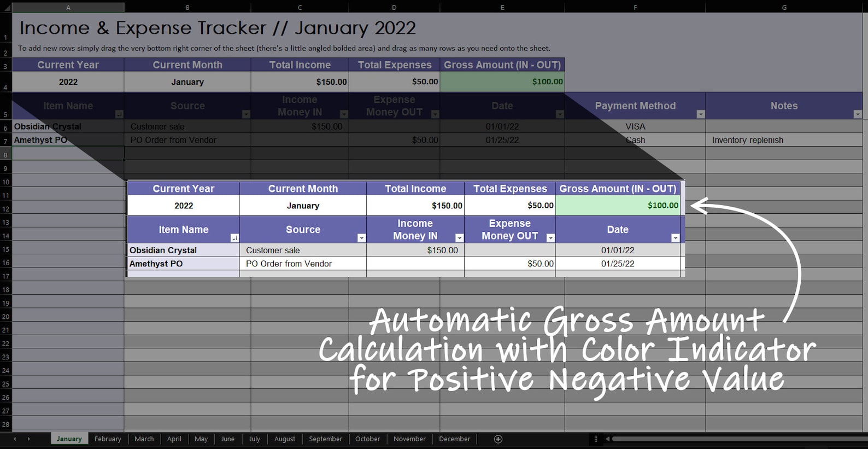
Task: Select the December sheet tab
Action: (455, 439)
